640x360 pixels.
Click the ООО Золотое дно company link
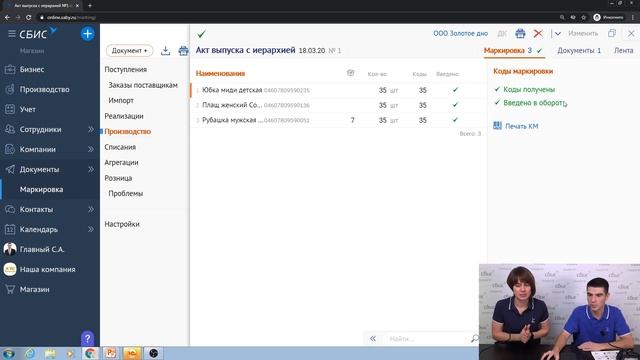coord(460,33)
